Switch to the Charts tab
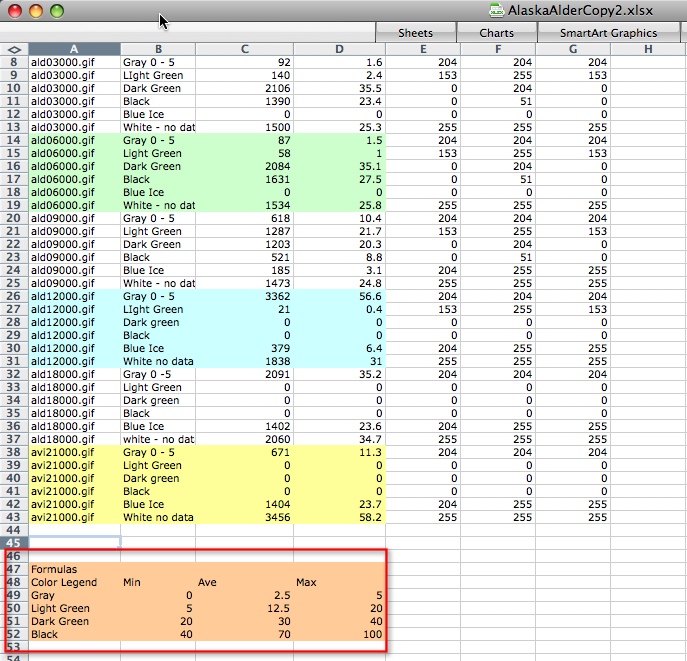687x661 pixels. pos(496,33)
